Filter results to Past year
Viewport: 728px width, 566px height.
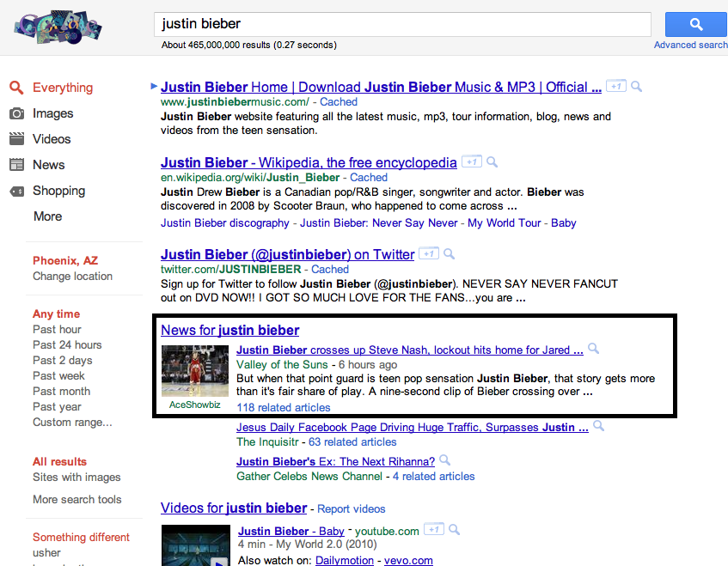(57, 407)
